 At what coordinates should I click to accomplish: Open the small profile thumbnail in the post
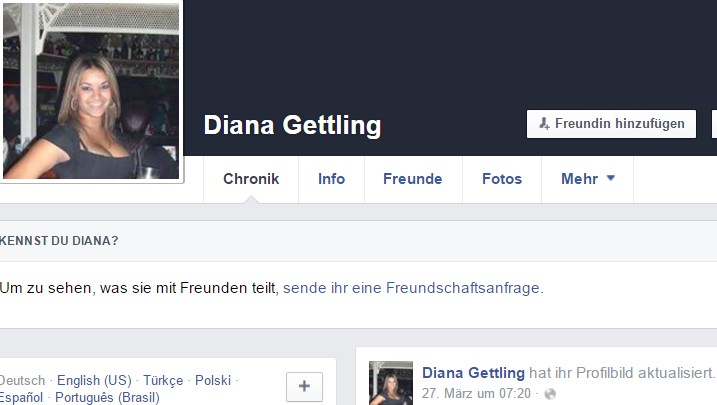(x=391, y=383)
